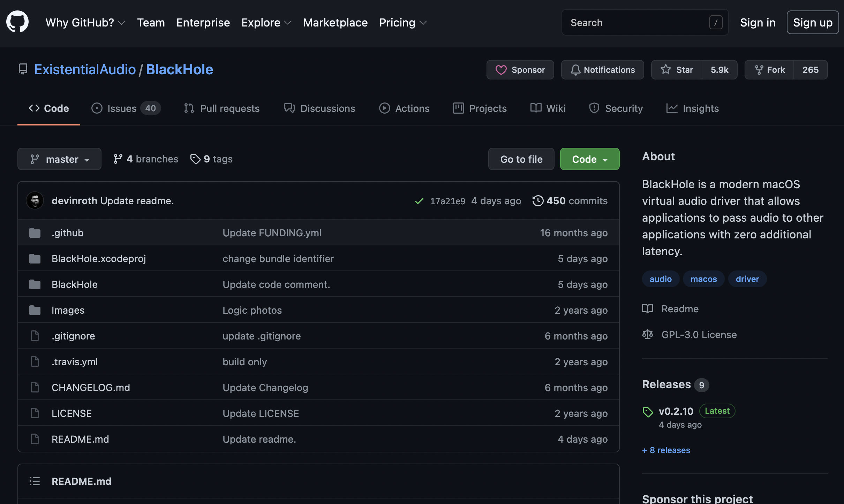Select the macos topic tag

pos(703,279)
